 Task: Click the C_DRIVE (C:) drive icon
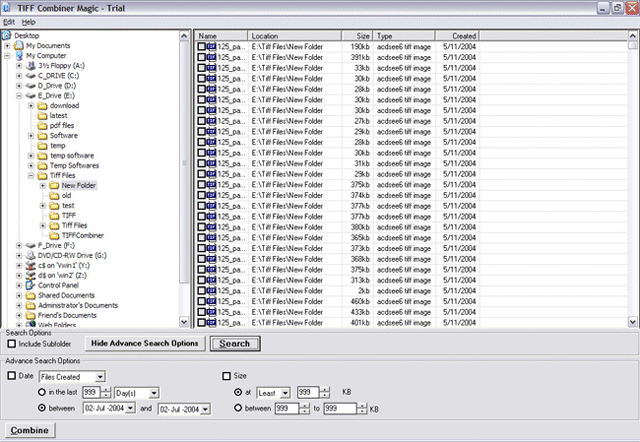coord(31,76)
